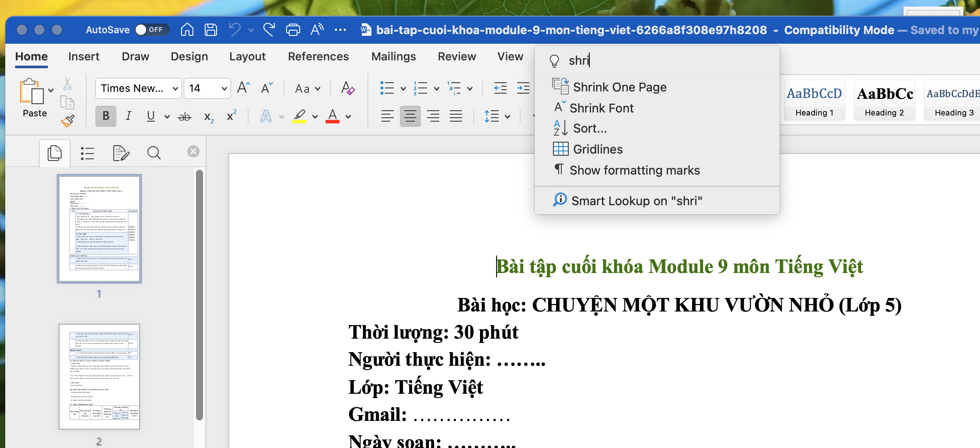Image resolution: width=980 pixels, height=448 pixels.
Task: Click the Clear Formatting icon
Action: [348, 88]
